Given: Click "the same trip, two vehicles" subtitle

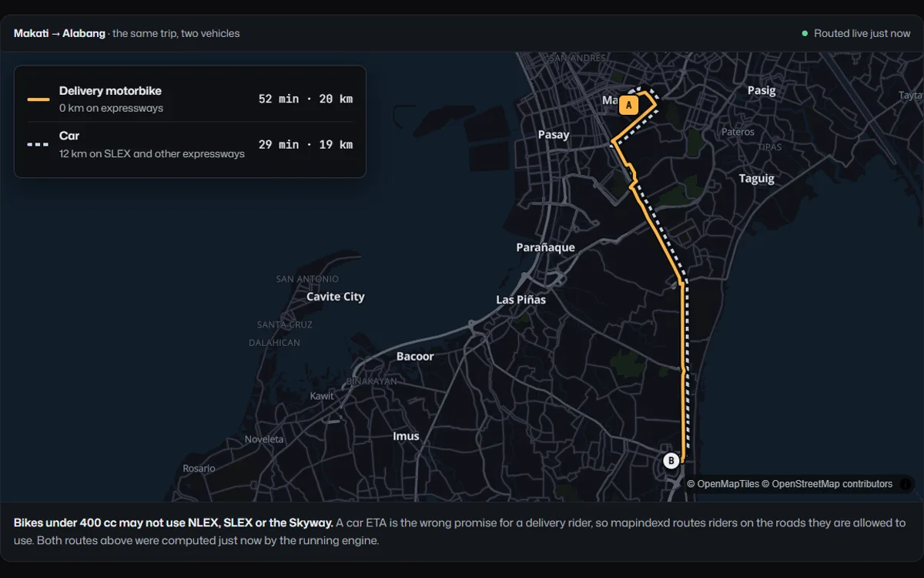Looking at the screenshot, I should tap(176, 33).
